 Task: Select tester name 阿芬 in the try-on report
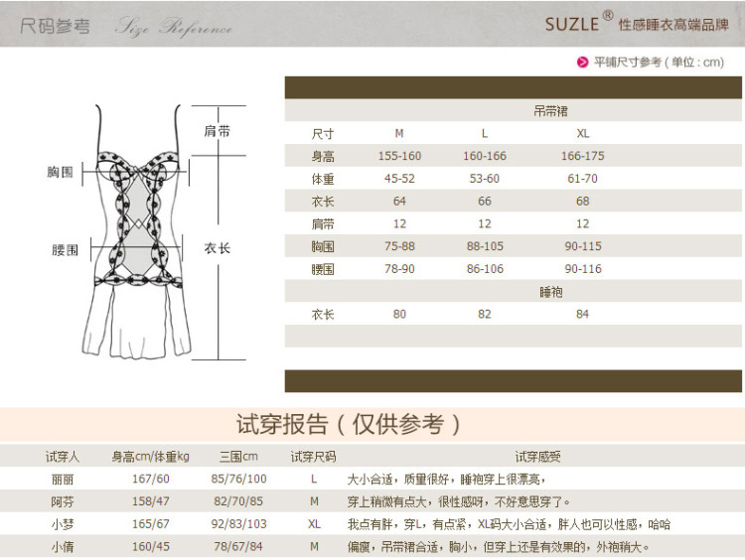point(62,501)
